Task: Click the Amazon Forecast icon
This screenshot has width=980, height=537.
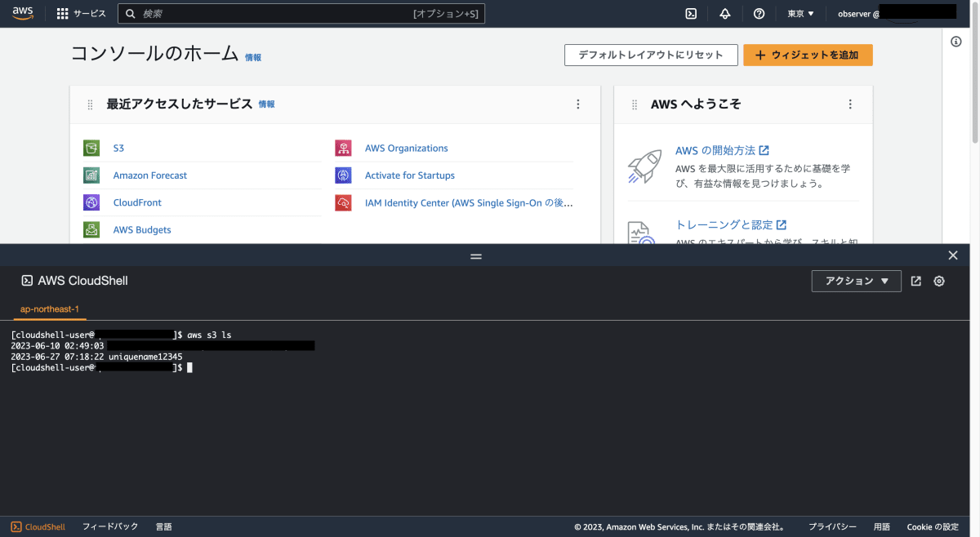Action: (91, 175)
